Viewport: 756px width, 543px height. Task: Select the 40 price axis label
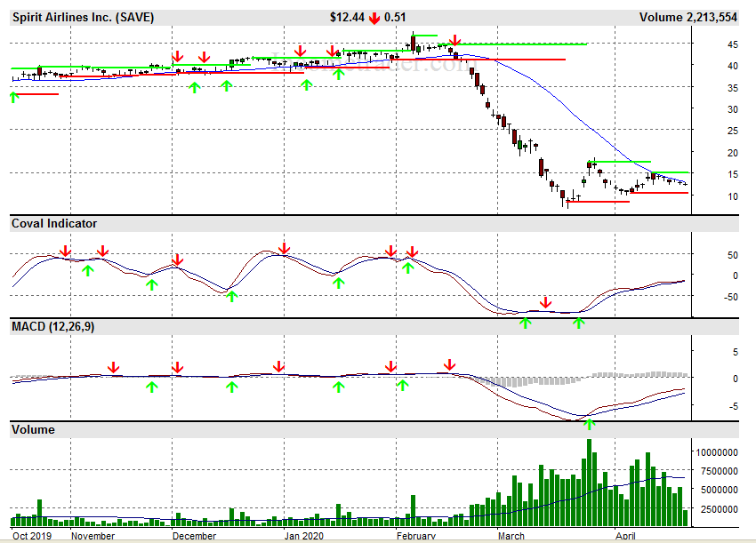pyautogui.click(x=733, y=66)
